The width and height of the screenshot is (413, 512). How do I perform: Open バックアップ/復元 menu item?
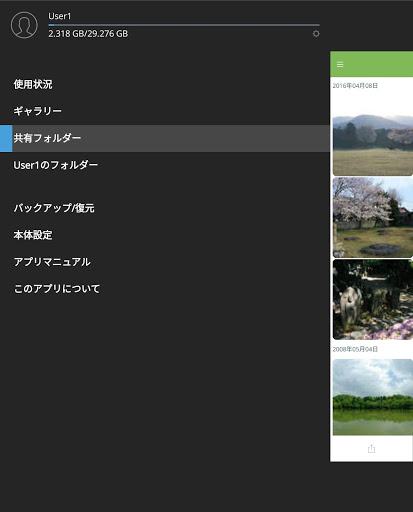(54, 208)
